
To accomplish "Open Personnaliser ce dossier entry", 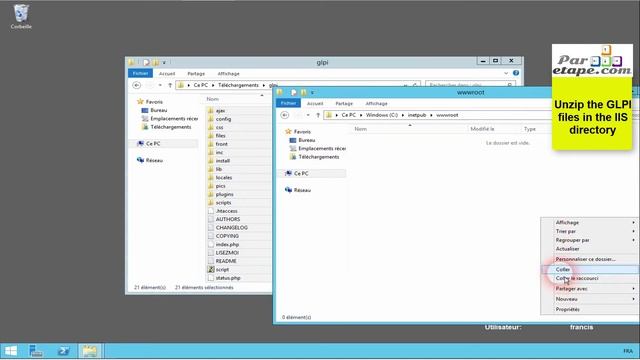I will [x=590, y=259].
